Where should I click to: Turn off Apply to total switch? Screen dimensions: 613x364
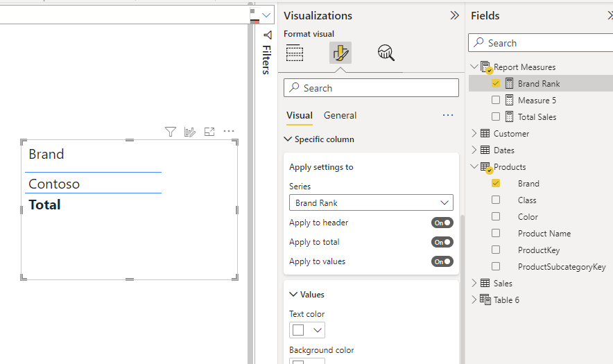point(442,242)
